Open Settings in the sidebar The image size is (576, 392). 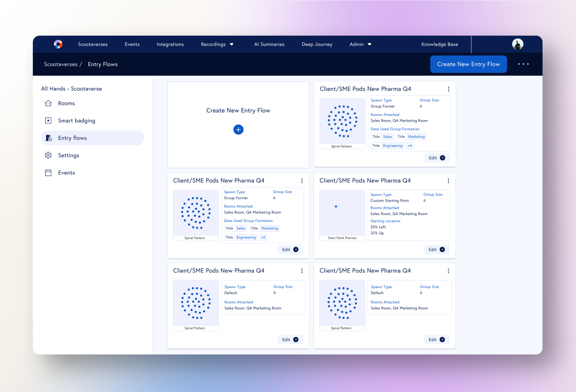coord(93,155)
